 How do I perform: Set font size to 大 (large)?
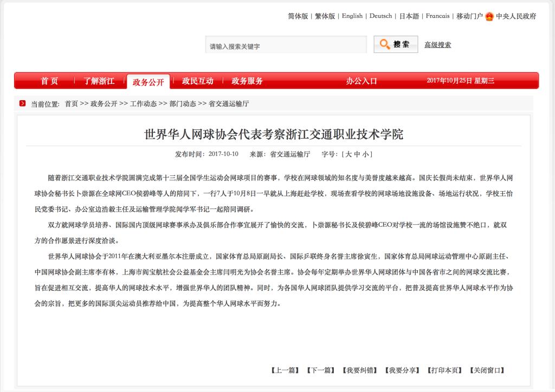tap(348, 154)
